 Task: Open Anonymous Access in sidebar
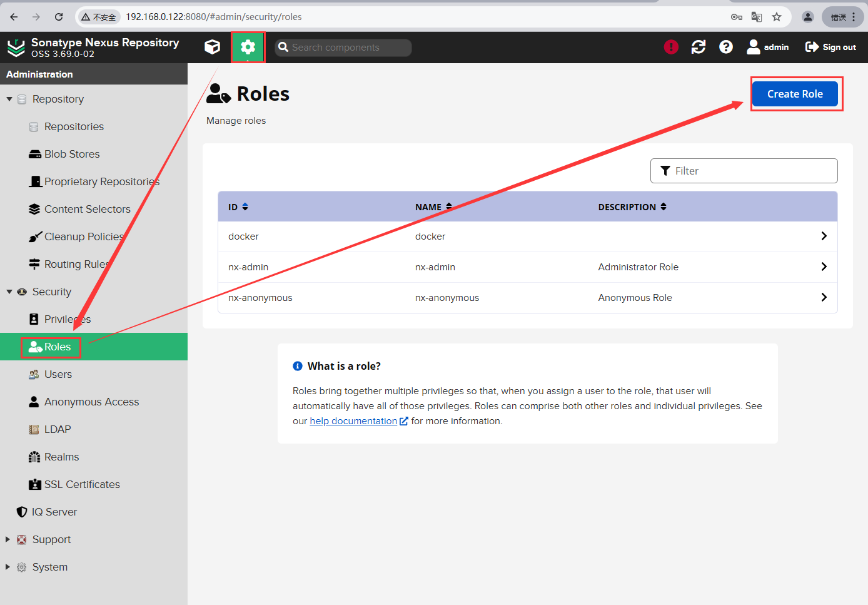(x=92, y=402)
